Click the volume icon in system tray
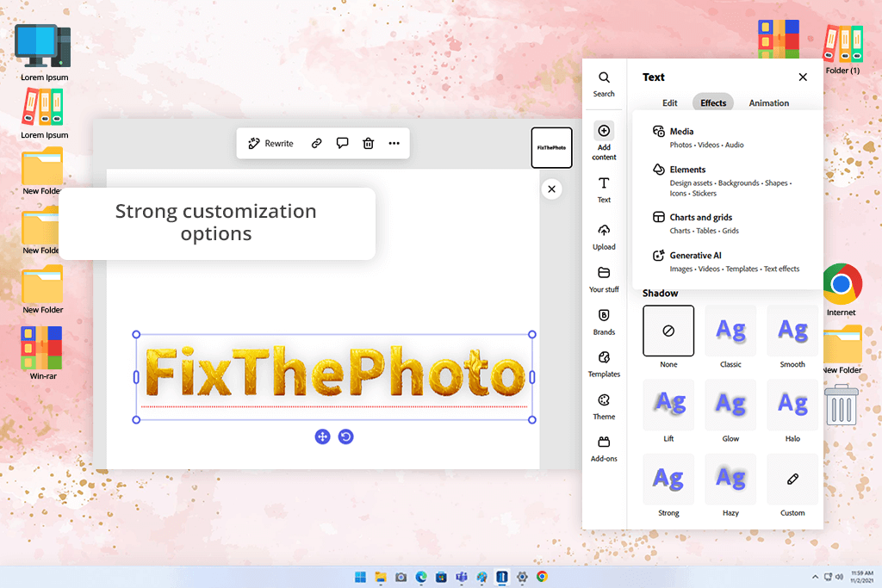Screen dimensions: 882x588 coord(839,577)
